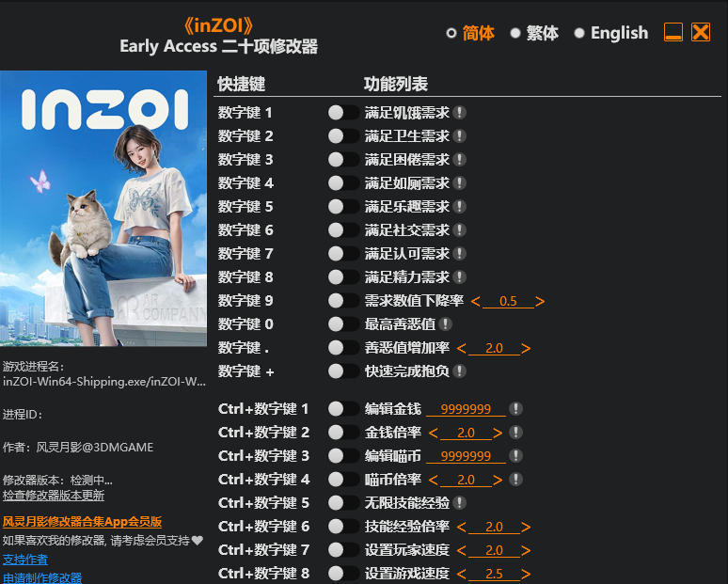Close the trainer with orange X
Image resolution: width=728 pixels, height=584 pixels.
701,33
